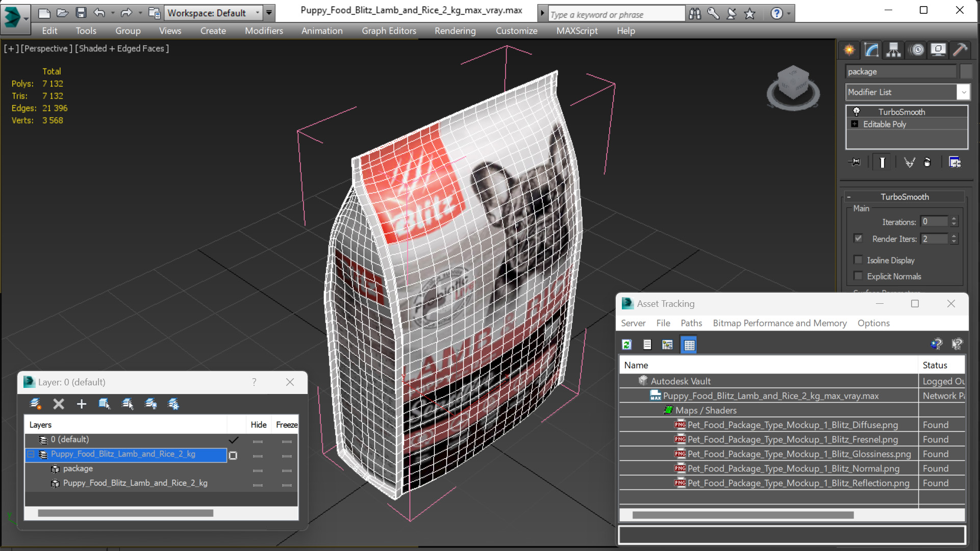Click the Pin Stack icon

coord(855,162)
